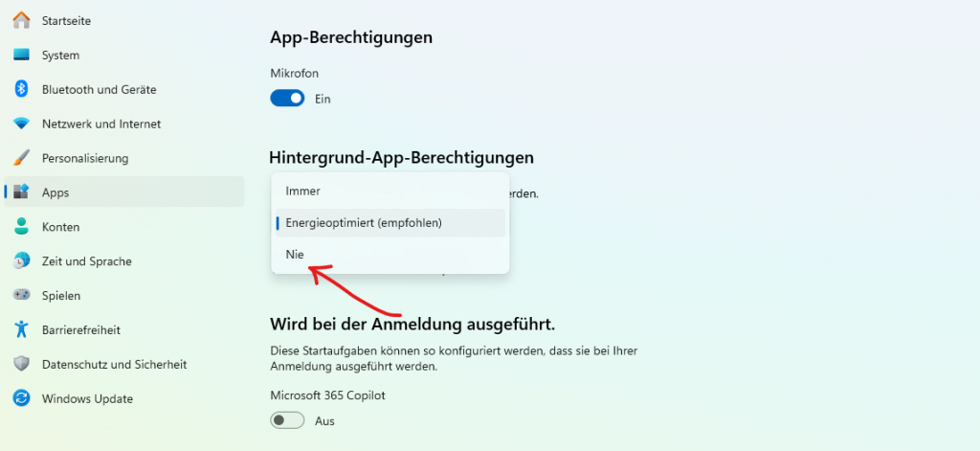Click the System monitor icon
Viewport: 980px width, 451px height.
tap(21, 56)
